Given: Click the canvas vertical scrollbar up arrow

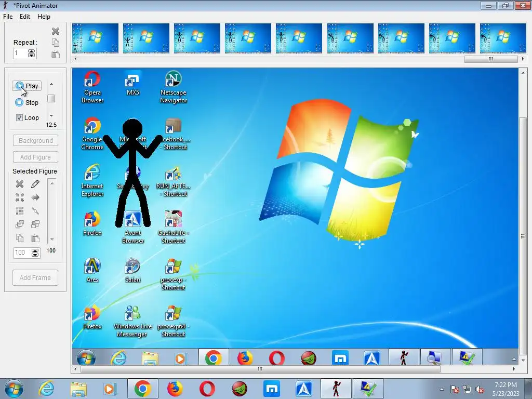Looking at the screenshot, I should point(523,73).
